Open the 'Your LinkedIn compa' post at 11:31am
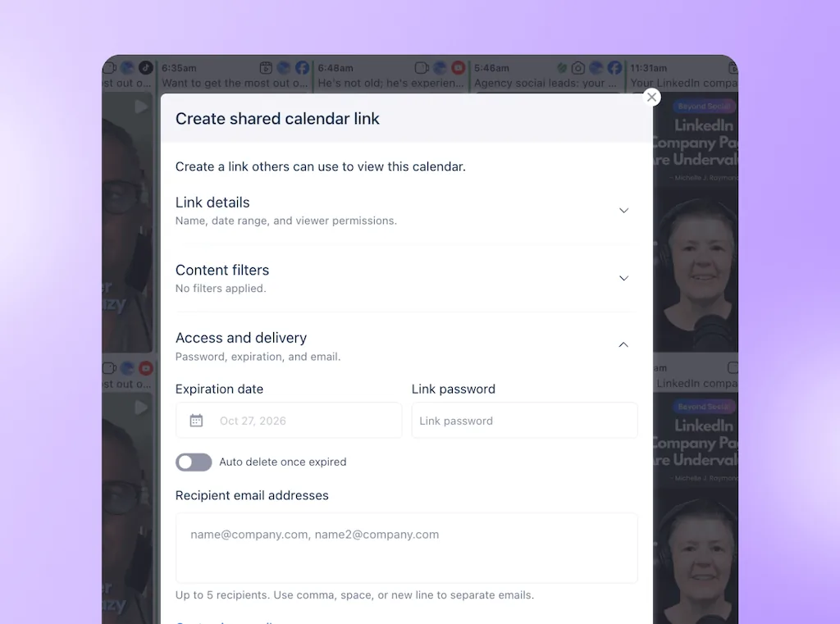The height and width of the screenshot is (624, 840). click(x=683, y=83)
